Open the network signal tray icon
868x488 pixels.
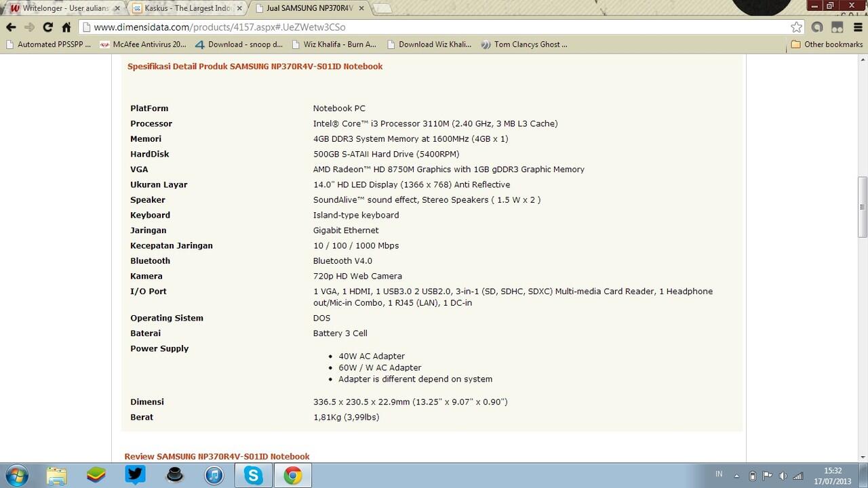(798, 476)
